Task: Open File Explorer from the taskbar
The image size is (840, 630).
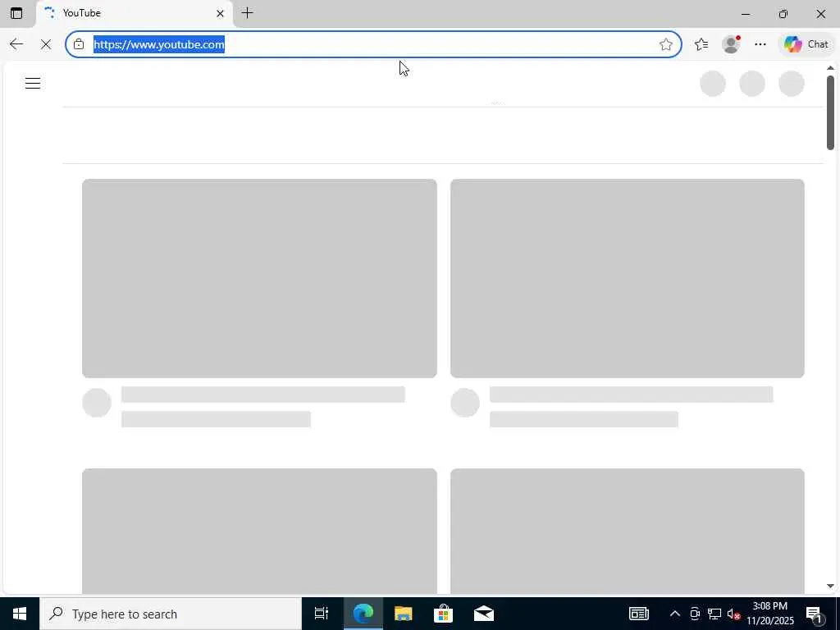Action: click(404, 614)
